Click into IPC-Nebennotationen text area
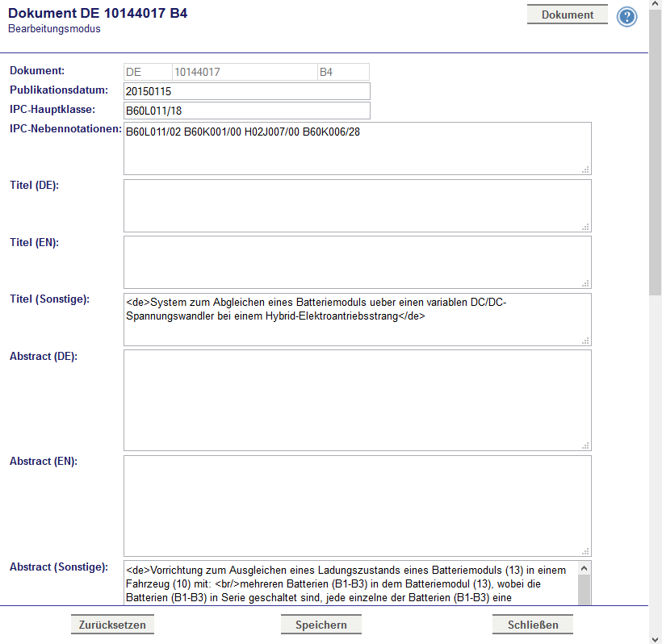The height and width of the screenshot is (644, 662). (357, 148)
